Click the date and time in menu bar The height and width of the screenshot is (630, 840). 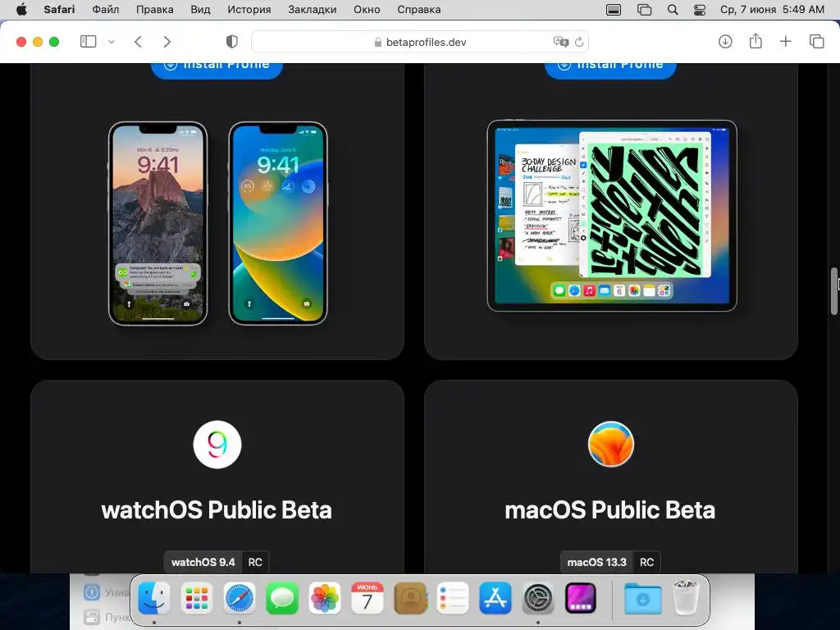772,10
